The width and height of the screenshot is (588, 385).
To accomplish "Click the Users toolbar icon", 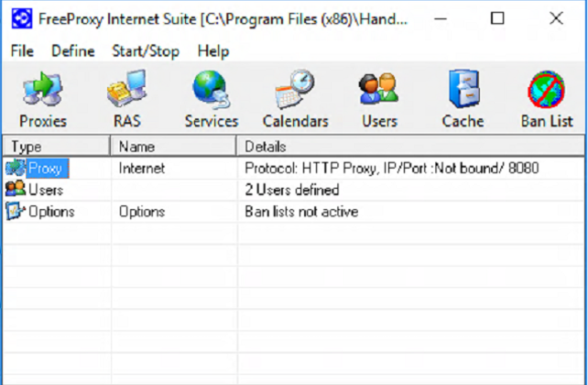I will click(379, 99).
